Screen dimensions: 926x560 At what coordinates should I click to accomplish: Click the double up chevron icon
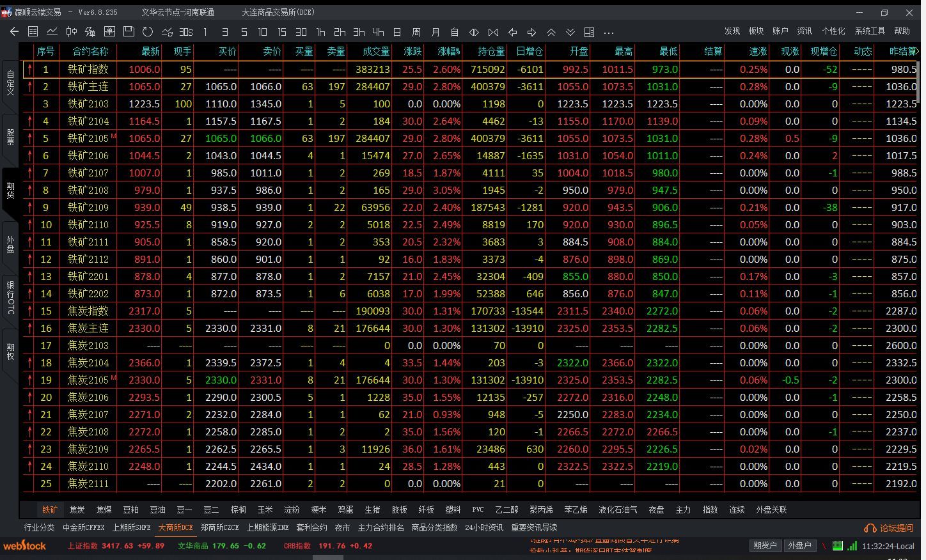551,32
